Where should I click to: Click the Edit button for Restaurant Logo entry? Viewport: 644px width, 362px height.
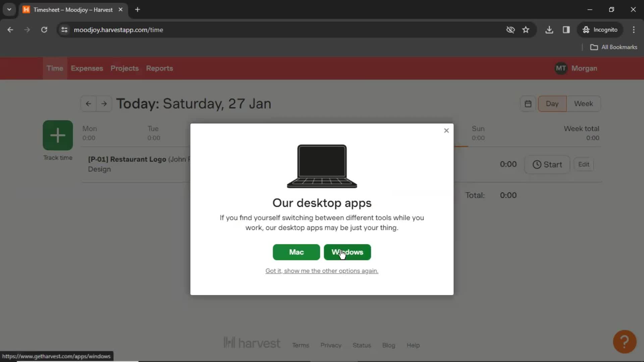(x=584, y=165)
